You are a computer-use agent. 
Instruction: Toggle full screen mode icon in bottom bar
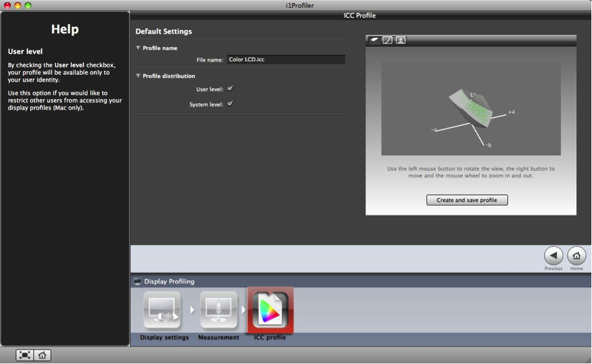click(x=25, y=355)
